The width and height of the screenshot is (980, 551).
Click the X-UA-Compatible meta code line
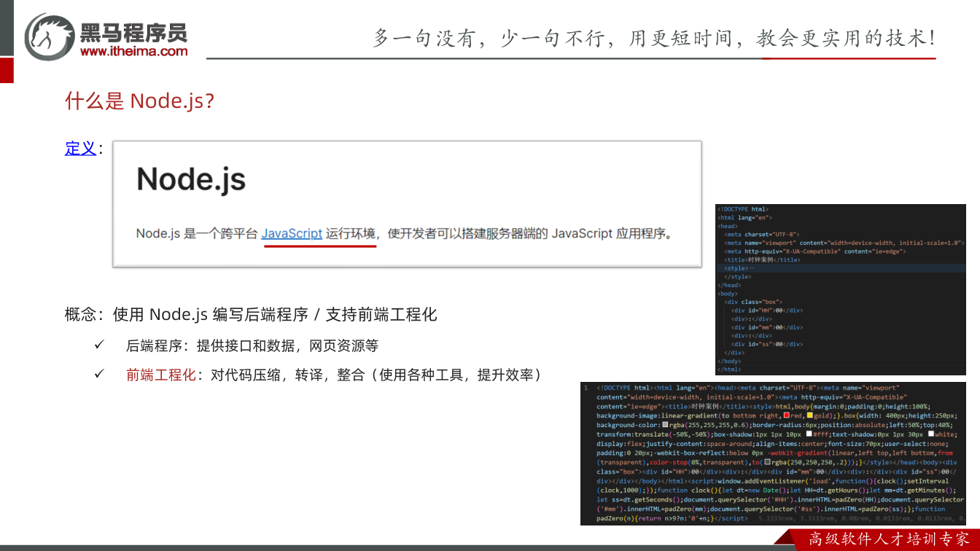tap(815, 251)
